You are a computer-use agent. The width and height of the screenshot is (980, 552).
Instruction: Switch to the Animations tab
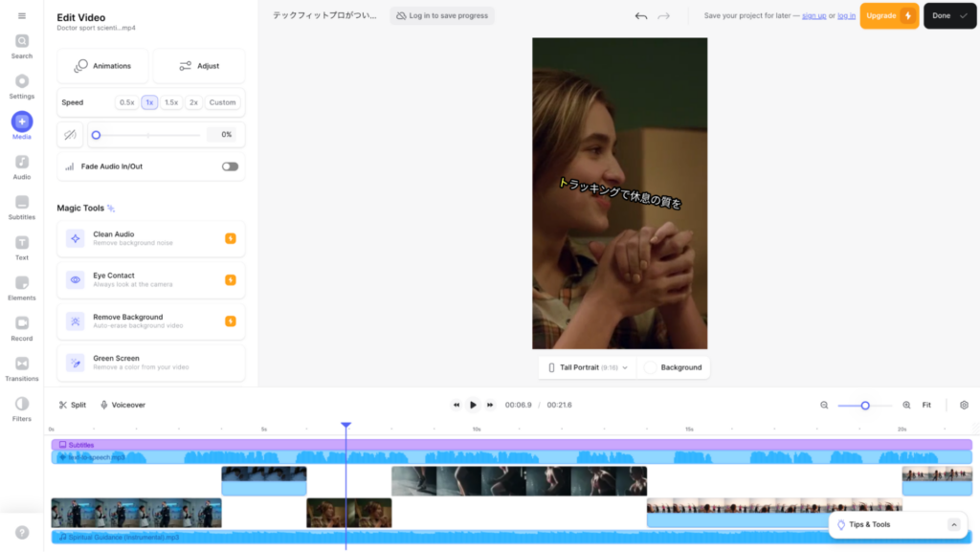[102, 65]
